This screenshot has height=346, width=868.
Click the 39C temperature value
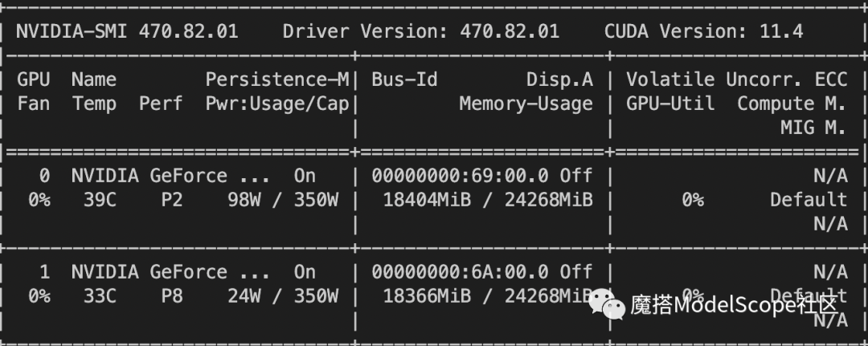(100, 200)
